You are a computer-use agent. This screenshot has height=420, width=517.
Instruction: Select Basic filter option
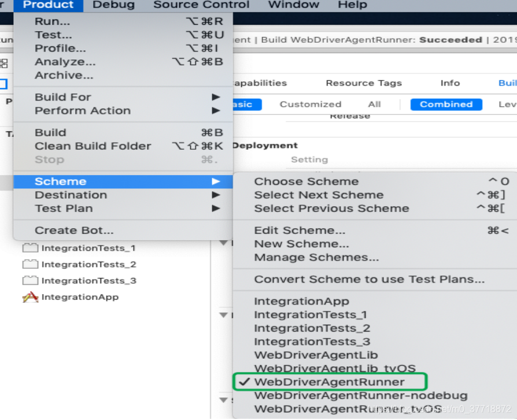tap(248, 105)
